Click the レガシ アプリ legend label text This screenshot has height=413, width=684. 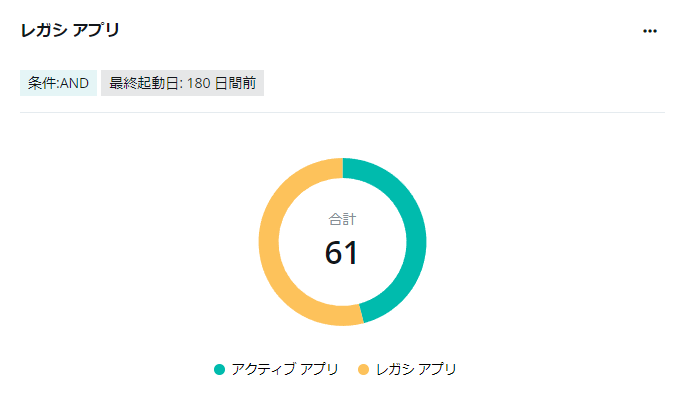point(416,369)
